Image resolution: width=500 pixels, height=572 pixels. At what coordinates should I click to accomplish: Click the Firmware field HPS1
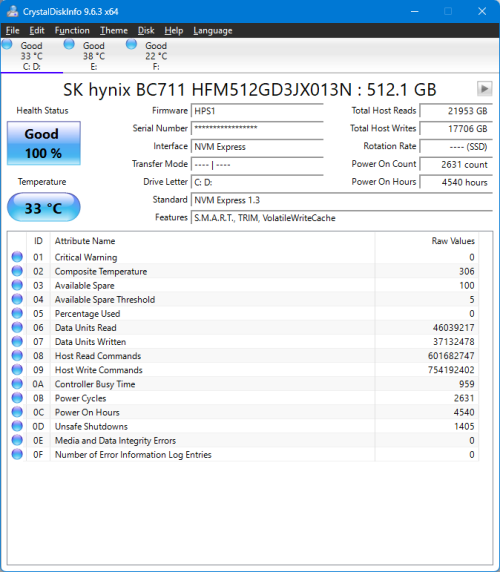[x=257, y=111]
